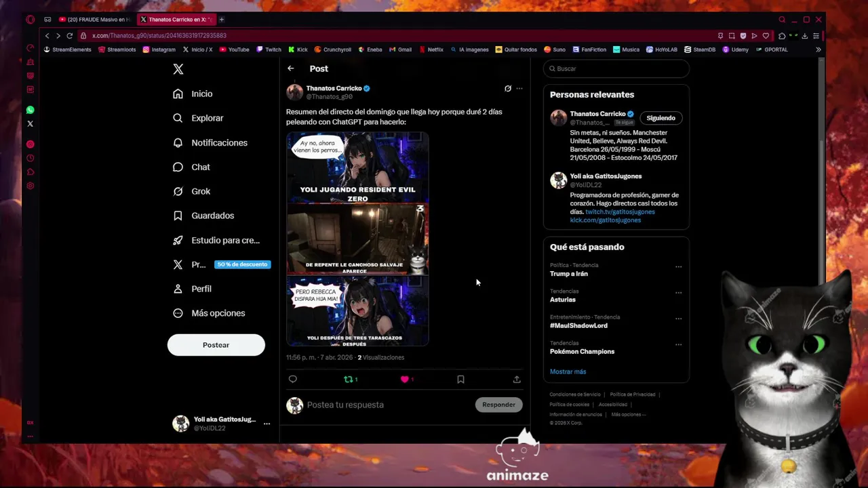The image size is (868, 488).
Task: Click the Postea tu respuesta field
Action: click(x=389, y=405)
